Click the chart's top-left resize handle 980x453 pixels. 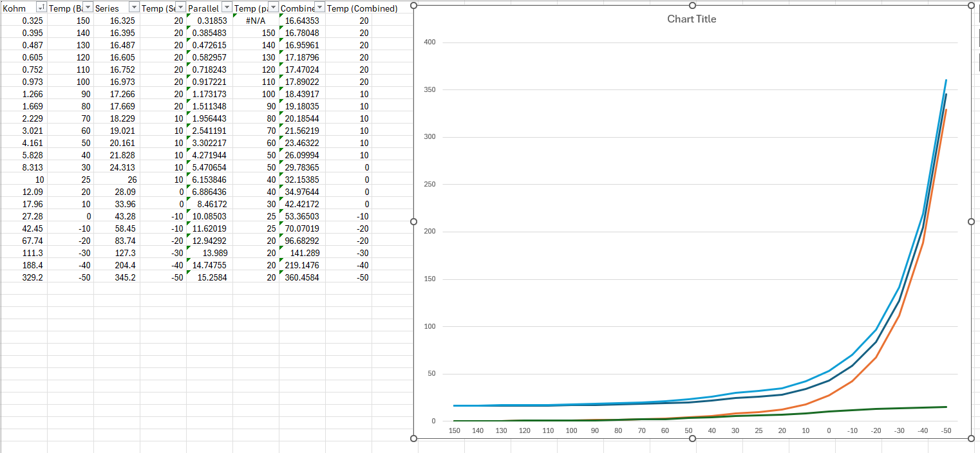413,5
